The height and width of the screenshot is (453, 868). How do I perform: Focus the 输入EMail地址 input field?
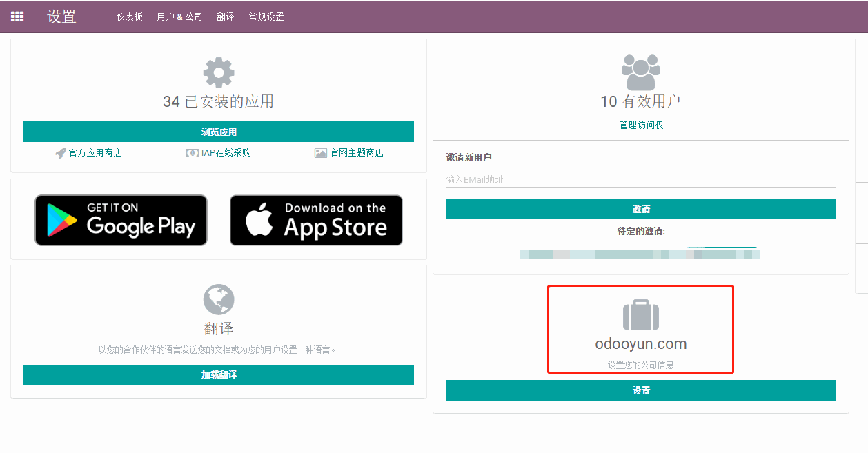641,179
